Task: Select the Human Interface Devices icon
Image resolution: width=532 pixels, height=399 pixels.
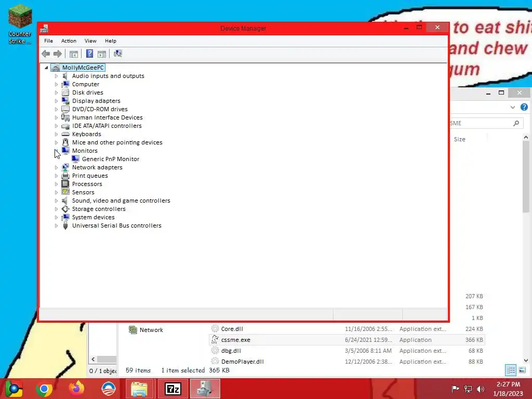Action: pyautogui.click(x=65, y=117)
